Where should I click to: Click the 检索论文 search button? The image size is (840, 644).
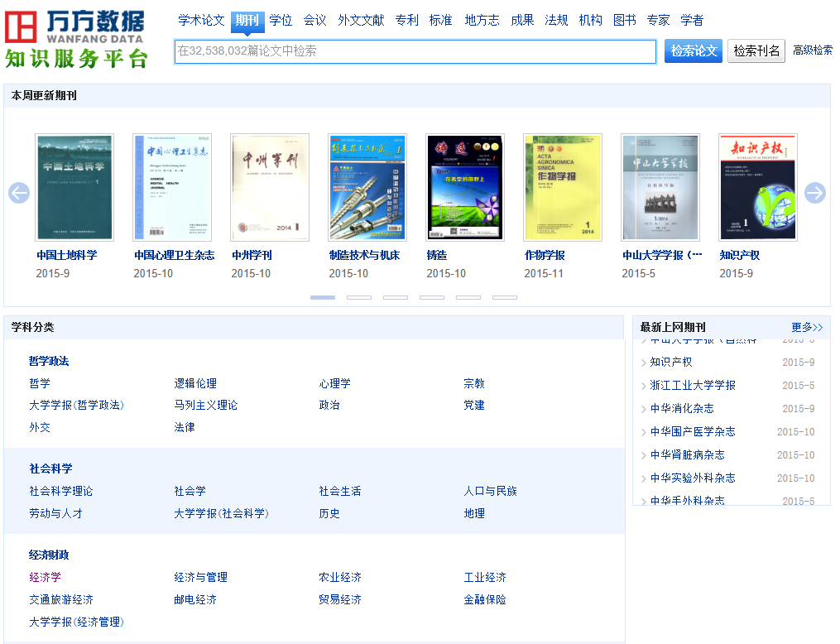[693, 51]
